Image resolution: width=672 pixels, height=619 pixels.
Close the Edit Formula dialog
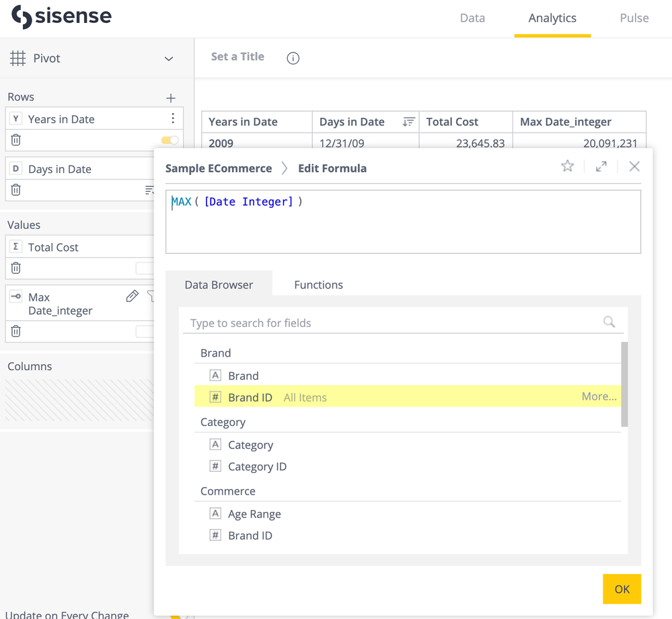pos(634,166)
